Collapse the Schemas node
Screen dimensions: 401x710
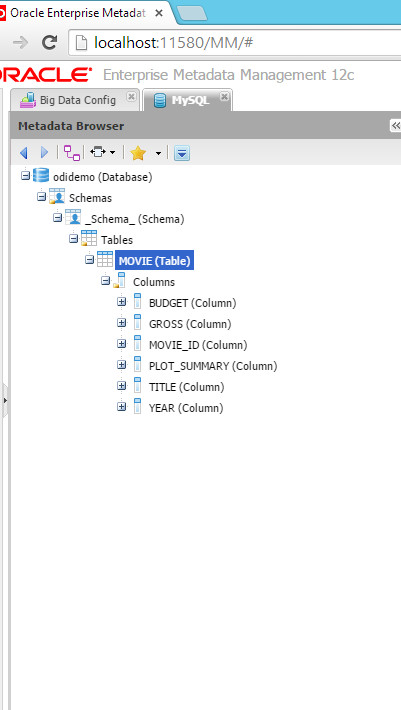click(42, 197)
